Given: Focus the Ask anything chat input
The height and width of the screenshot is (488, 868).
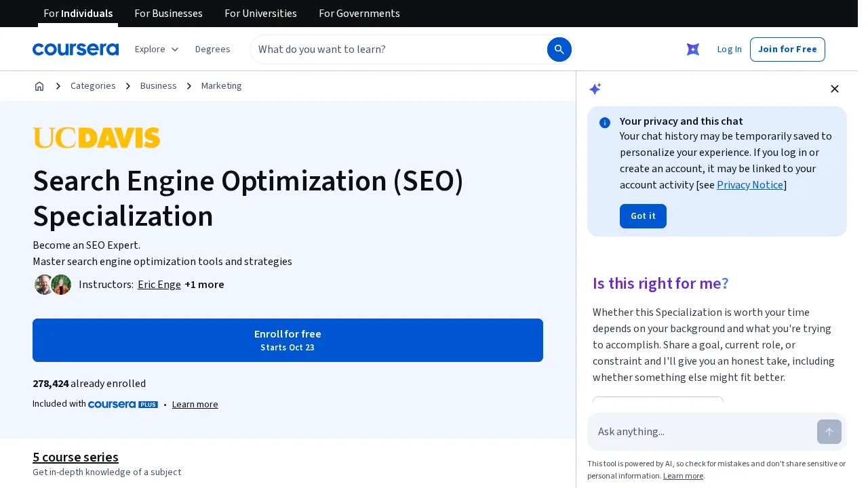Looking at the screenshot, I should [703, 432].
